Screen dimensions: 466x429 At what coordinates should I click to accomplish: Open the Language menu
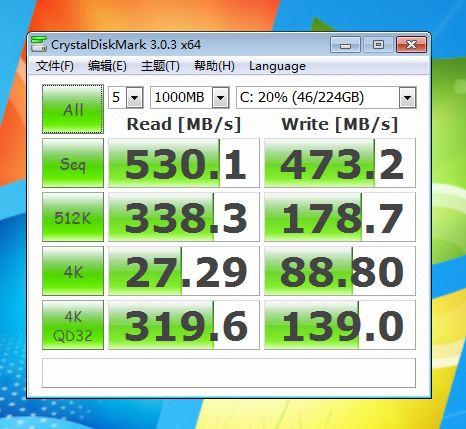[277, 66]
